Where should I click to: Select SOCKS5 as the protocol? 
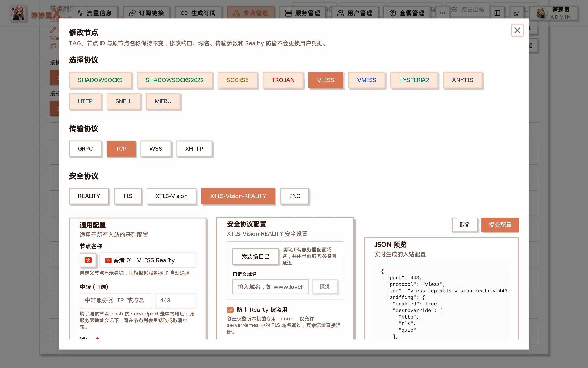coord(237,80)
